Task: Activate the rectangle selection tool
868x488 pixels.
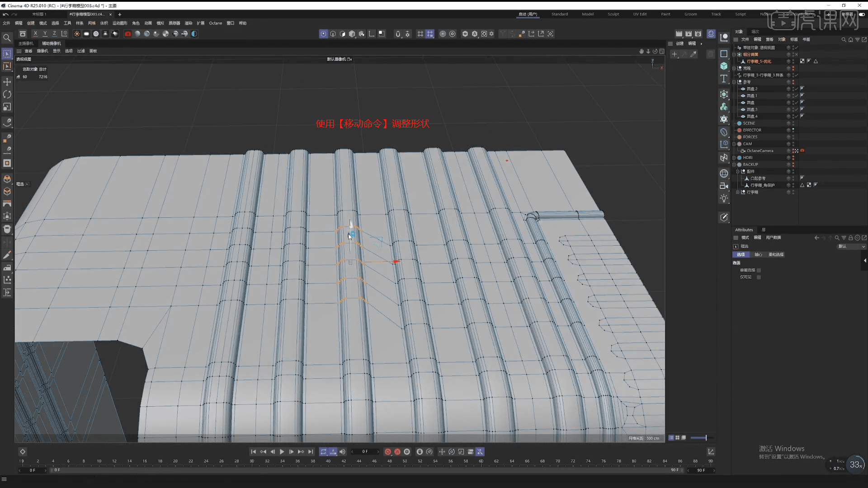Action: (7, 54)
